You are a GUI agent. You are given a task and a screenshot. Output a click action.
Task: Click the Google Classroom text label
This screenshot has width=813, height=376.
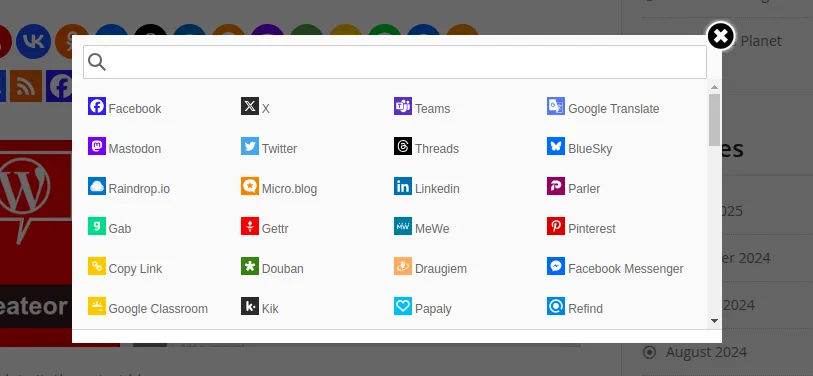tap(158, 309)
